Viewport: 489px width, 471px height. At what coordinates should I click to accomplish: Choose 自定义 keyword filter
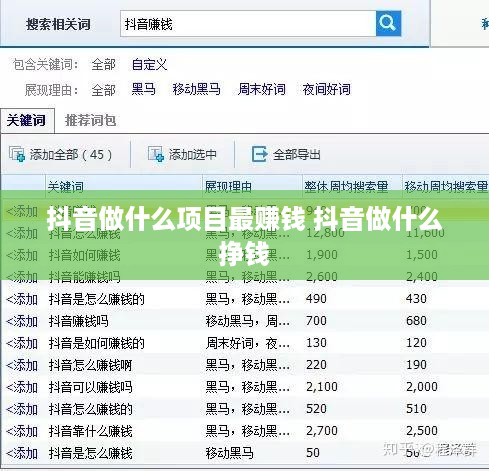tap(149, 64)
